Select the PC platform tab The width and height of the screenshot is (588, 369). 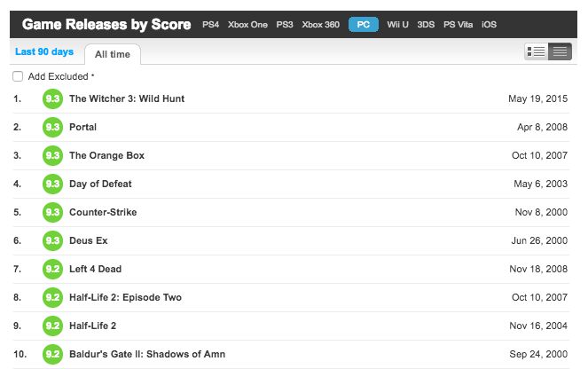364,25
